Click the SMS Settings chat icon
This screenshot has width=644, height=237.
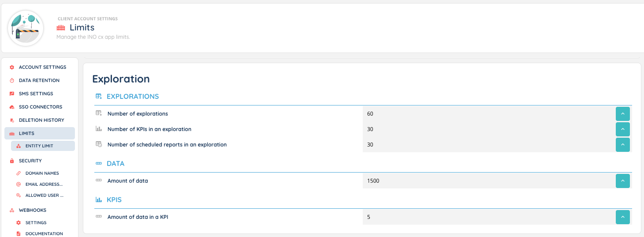click(12, 94)
